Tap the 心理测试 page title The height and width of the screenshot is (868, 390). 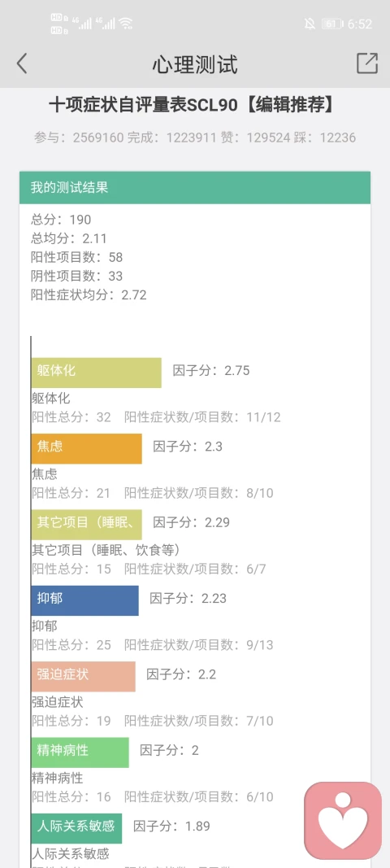[x=195, y=64]
